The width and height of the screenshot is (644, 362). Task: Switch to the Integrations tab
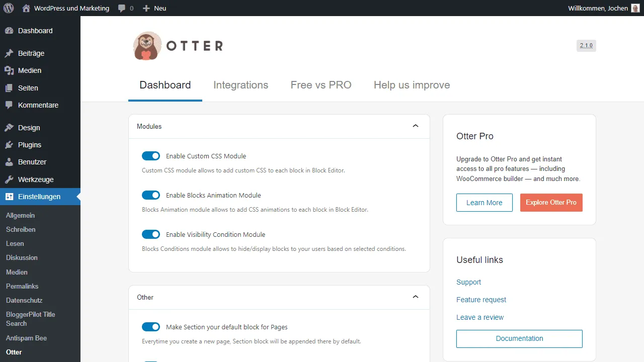240,85
